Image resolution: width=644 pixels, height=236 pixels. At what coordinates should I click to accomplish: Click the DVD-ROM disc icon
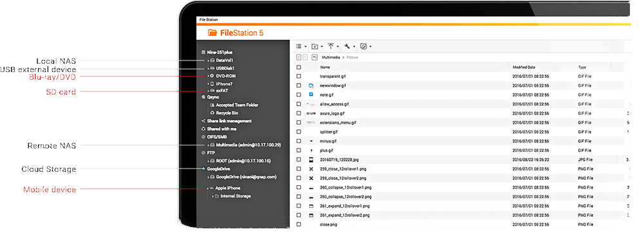click(213, 76)
